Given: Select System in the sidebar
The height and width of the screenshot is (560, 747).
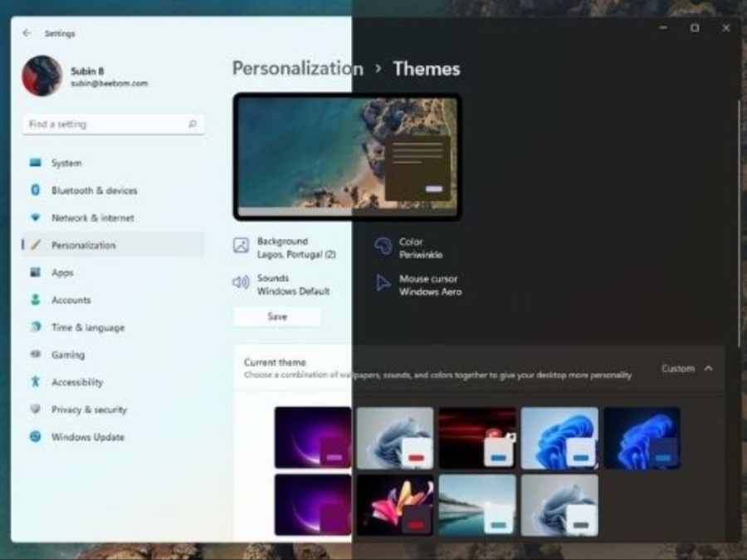Looking at the screenshot, I should 66,163.
